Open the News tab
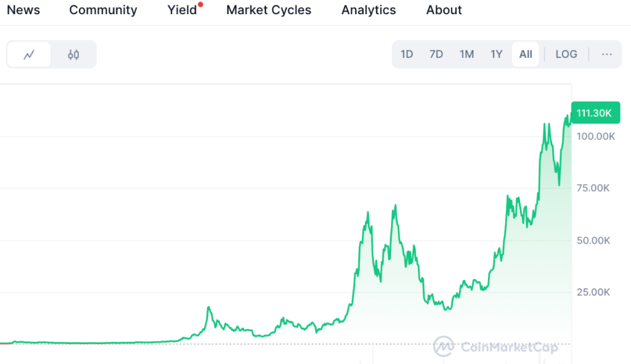631x364 pixels. pos(23,10)
